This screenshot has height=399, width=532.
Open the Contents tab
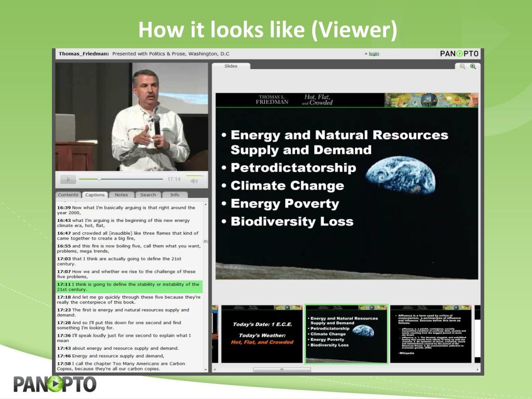[x=68, y=195]
